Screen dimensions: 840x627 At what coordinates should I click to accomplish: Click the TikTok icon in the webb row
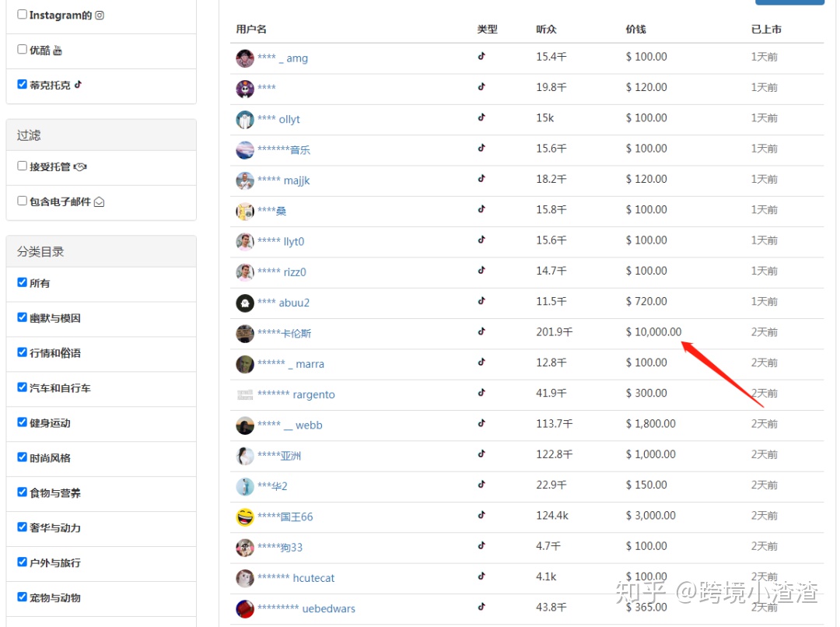(x=481, y=423)
